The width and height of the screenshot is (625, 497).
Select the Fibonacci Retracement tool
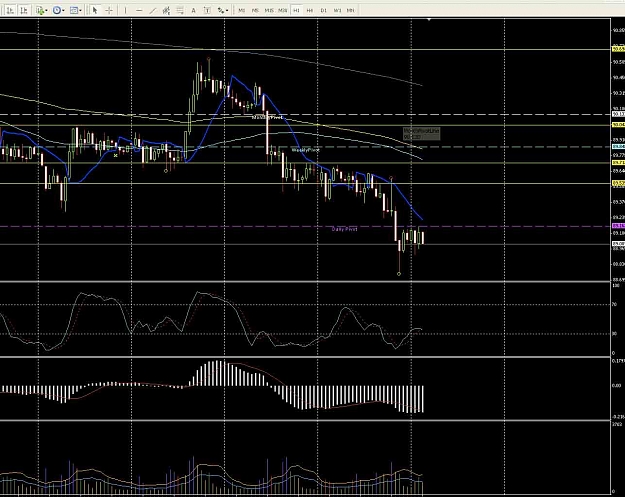(x=180, y=10)
